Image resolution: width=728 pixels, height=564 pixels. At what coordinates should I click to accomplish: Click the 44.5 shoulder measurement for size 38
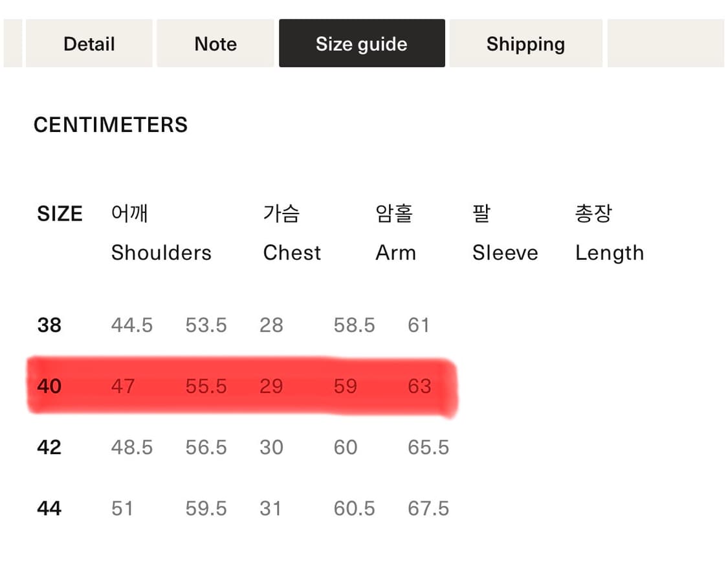(132, 325)
